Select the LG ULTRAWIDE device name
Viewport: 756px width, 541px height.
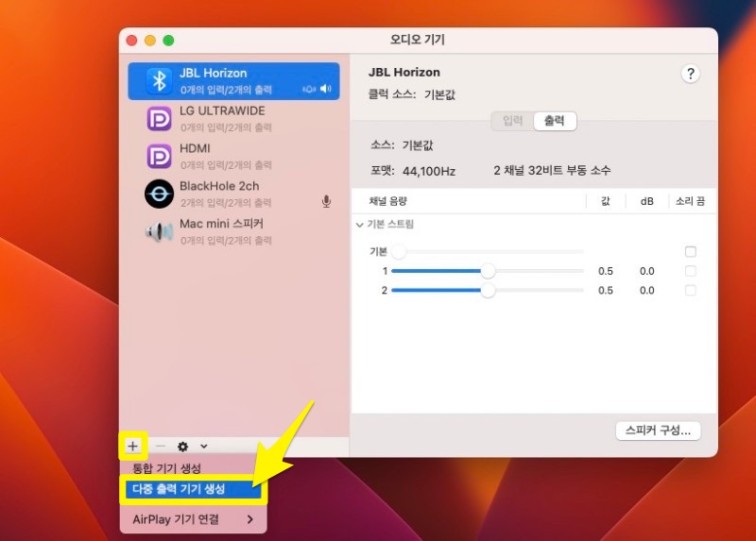tap(222, 110)
